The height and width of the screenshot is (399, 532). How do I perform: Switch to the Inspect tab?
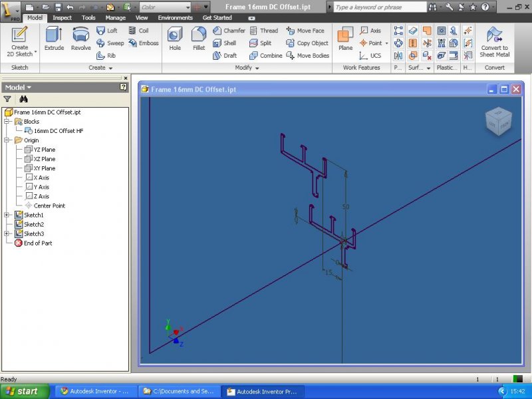click(x=62, y=18)
